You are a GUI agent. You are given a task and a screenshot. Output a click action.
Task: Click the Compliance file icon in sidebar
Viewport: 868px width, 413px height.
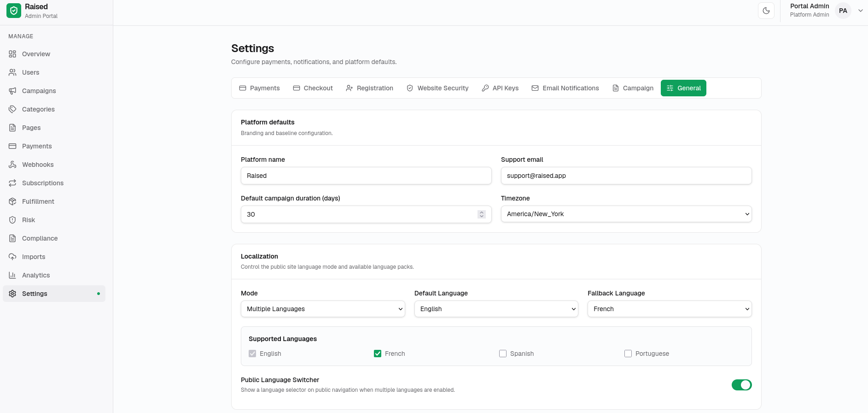pos(12,238)
